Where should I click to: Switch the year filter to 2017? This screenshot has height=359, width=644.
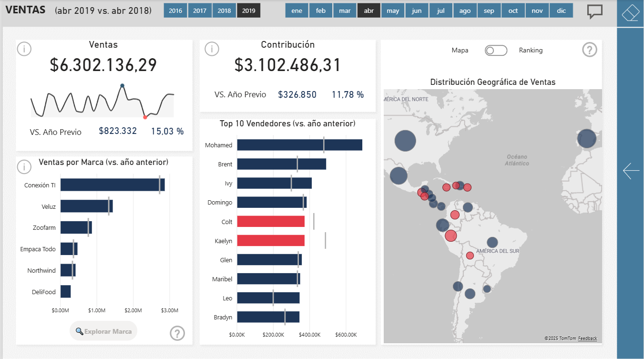(x=200, y=10)
